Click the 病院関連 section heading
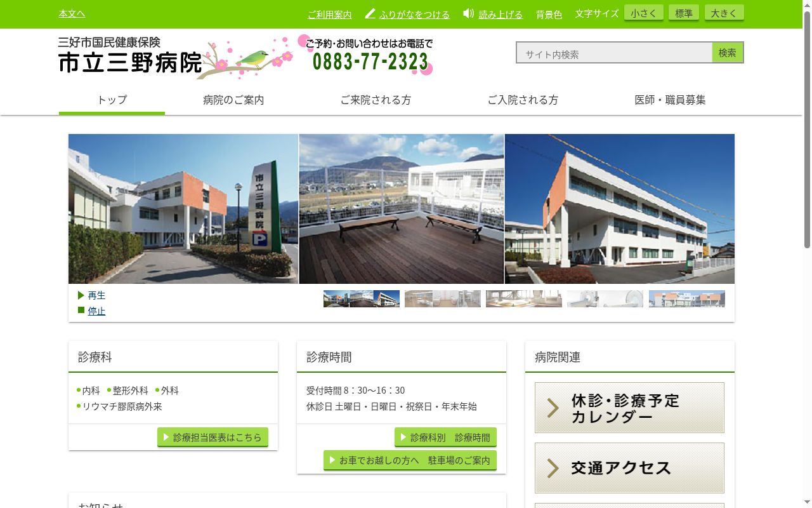Viewport: 812px width, 508px height. (558, 357)
